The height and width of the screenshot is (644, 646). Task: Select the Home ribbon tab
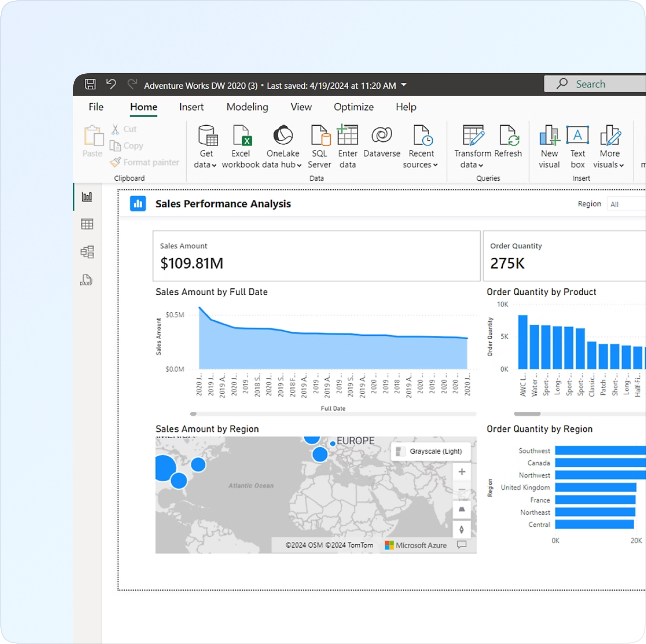pyautogui.click(x=144, y=107)
